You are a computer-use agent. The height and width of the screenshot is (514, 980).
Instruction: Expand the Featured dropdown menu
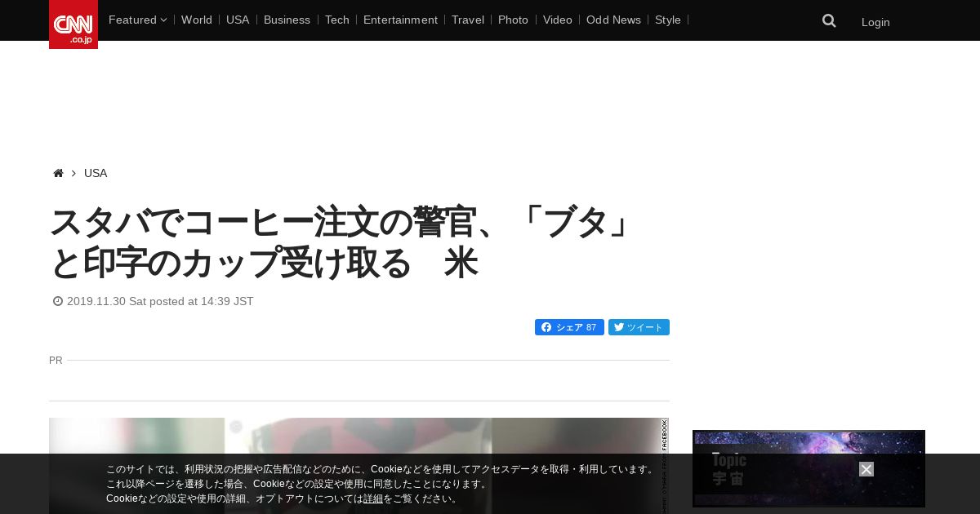[x=137, y=20]
